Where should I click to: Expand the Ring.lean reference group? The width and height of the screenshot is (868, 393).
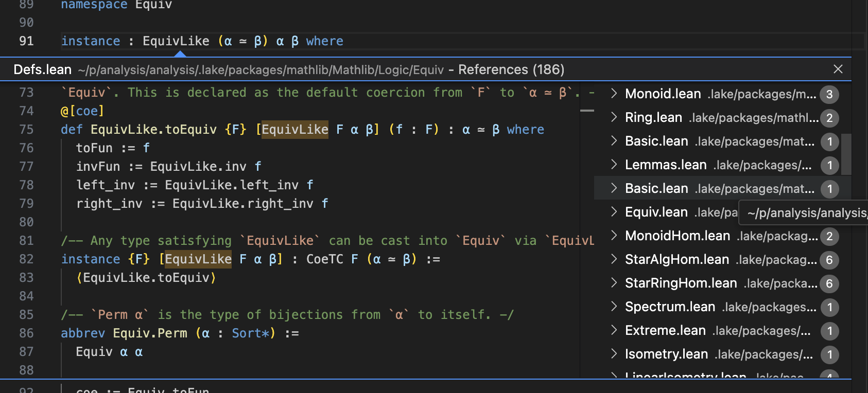click(x=614, y=117)
